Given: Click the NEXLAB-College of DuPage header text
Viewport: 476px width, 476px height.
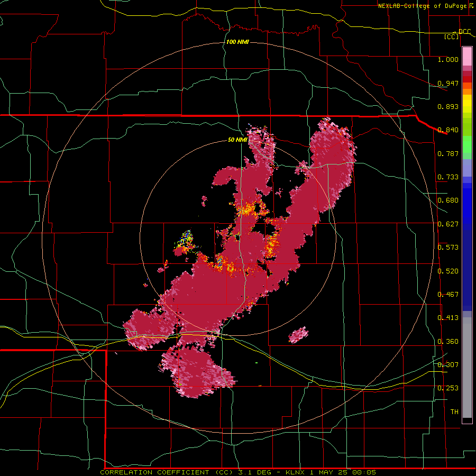Looking at the screenshot, I should tap(422, 6).
